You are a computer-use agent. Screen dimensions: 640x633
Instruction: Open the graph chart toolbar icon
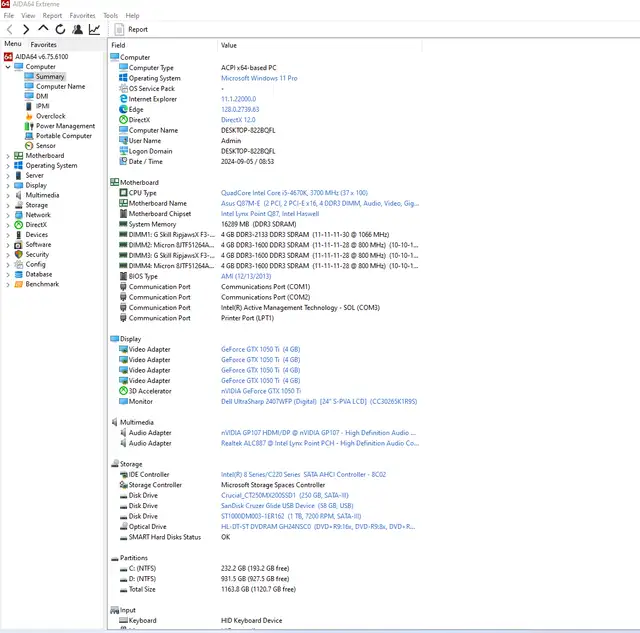tap(95, 29)
